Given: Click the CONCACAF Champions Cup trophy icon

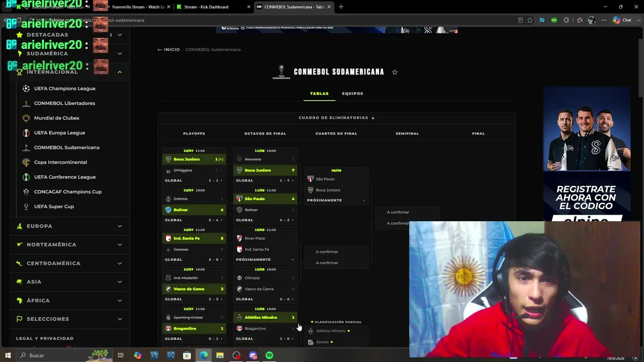Looking at the screenshot, I should point(26,192).
